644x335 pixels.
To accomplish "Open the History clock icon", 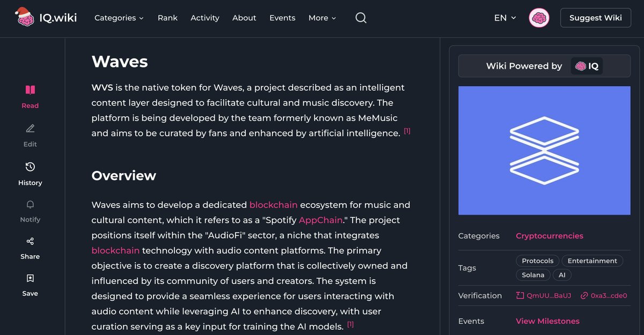I will (x=30, y=167).
